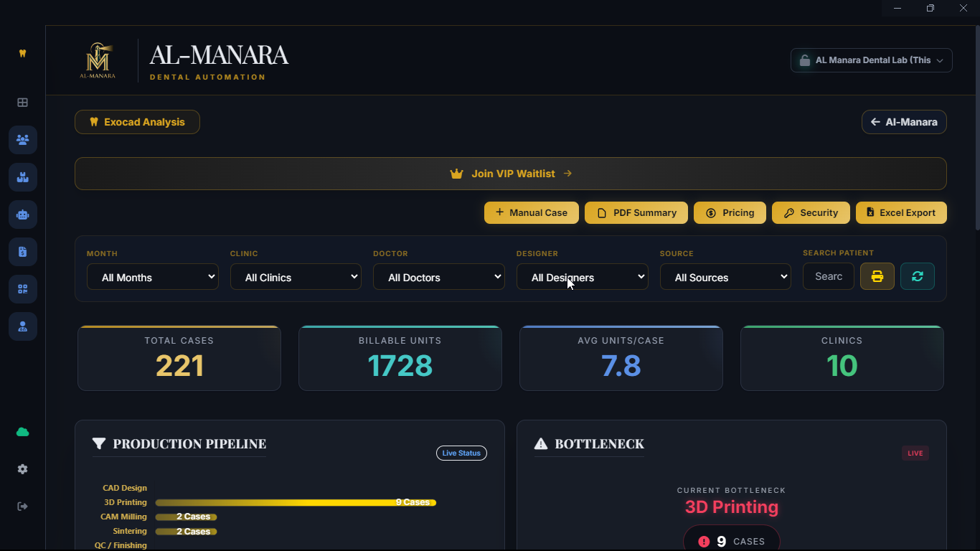Open the robot automation sidebar icon
This screenshot has width=980, height=551.
pos(23,215)
